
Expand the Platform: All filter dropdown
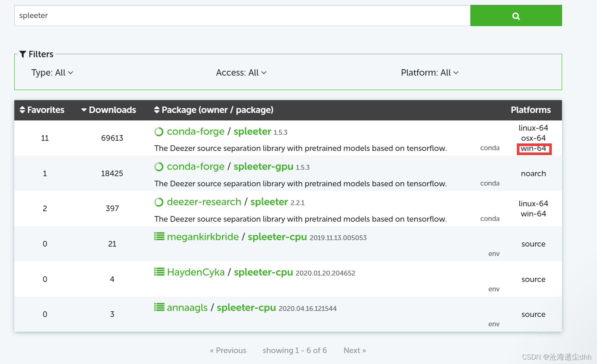pyautogui.click(x=430, y=73)
